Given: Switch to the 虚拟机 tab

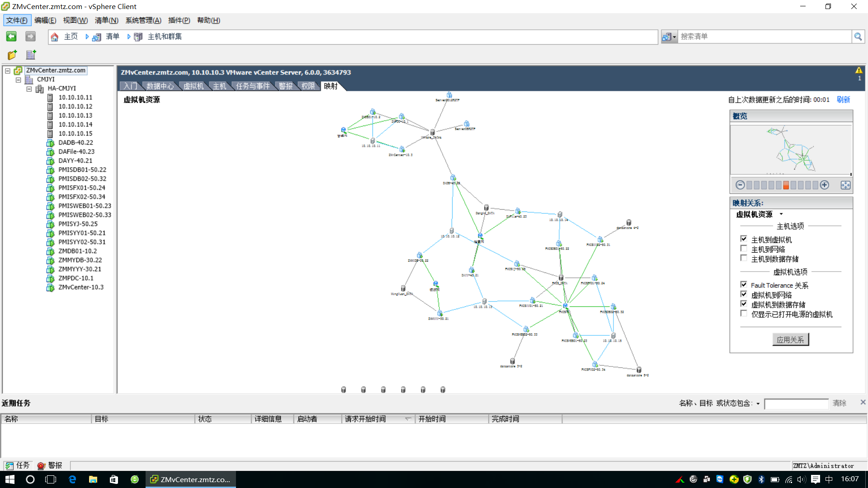Looking at the screenshot, I should pyautogui.click(x=193, y=86).
